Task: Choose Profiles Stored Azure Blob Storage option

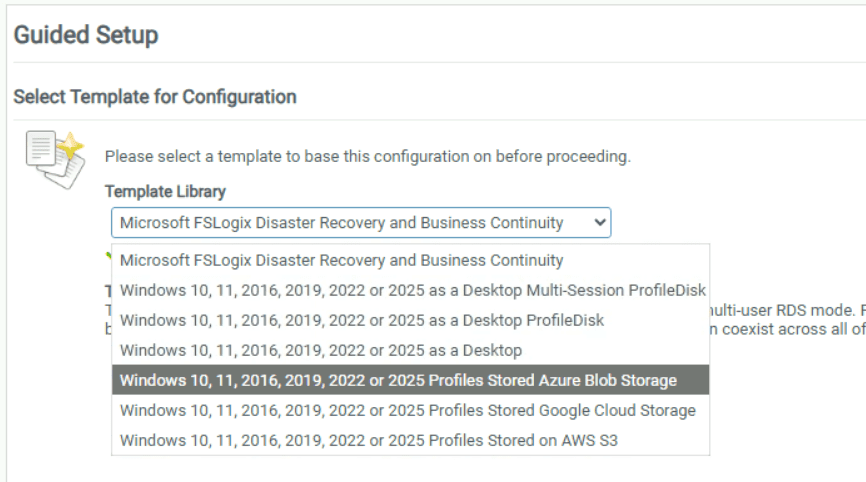Action: pos(397,380)
